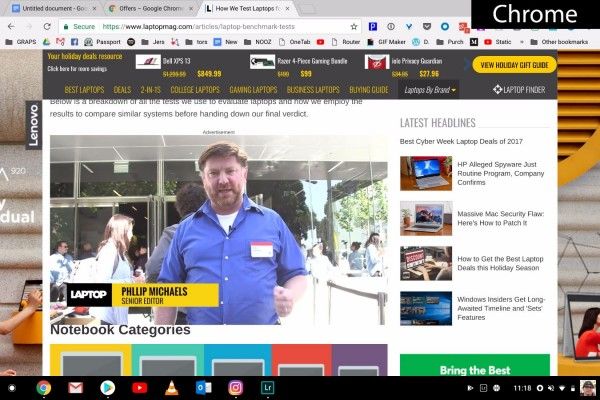The height and width of the screenshot is (400, 600).
Task: Open the user avatar in the system tray
Action: pyautogui.click(x=588, y=388)
